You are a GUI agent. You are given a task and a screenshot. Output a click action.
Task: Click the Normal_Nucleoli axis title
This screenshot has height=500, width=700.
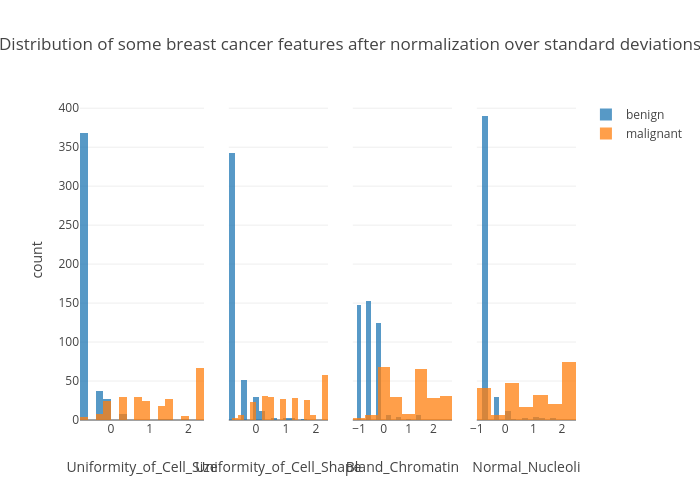click(526, 467)
